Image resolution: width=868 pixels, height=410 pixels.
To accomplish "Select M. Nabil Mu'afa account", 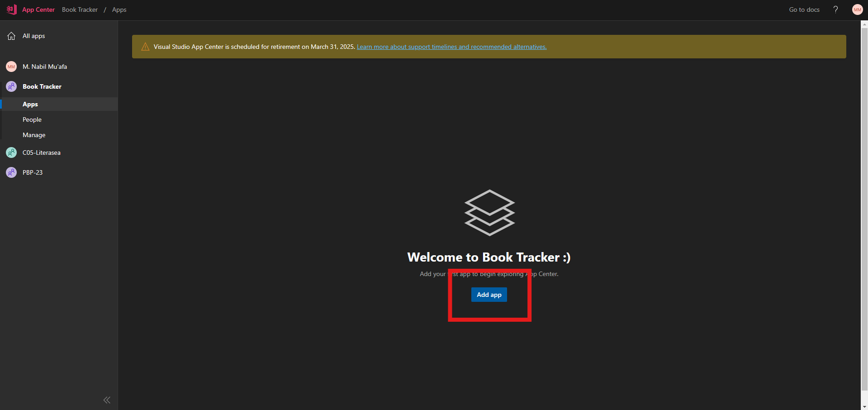I will pyautogui.click(x=45, y=67).
